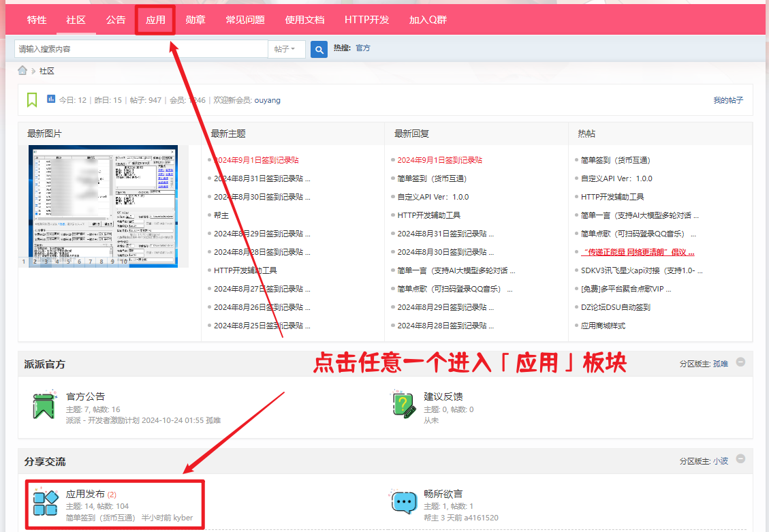
Task: Open SDKV3讯飞星火api对接 thread
Action: [x=642, y=270]
